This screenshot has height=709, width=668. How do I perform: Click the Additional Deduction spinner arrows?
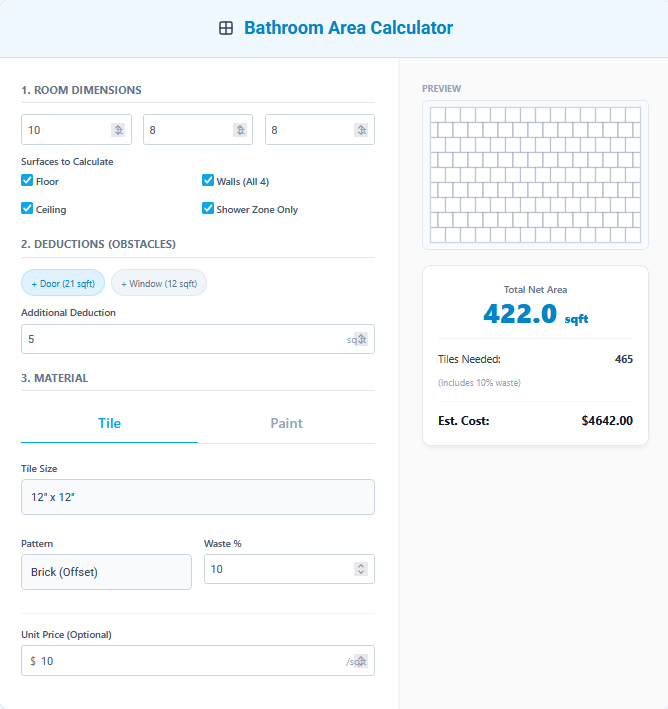361,339
